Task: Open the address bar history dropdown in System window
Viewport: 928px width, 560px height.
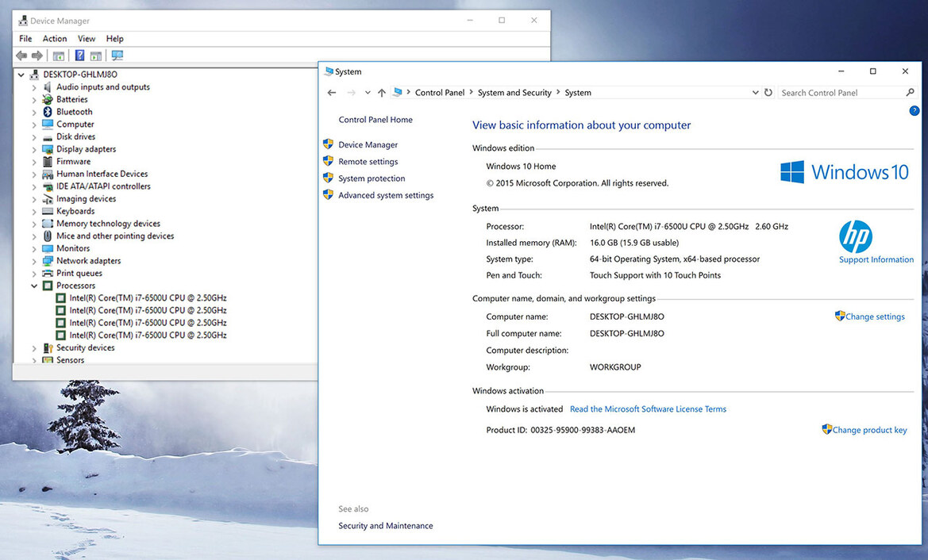Action: pyautogui.click(x=755, y=93)
